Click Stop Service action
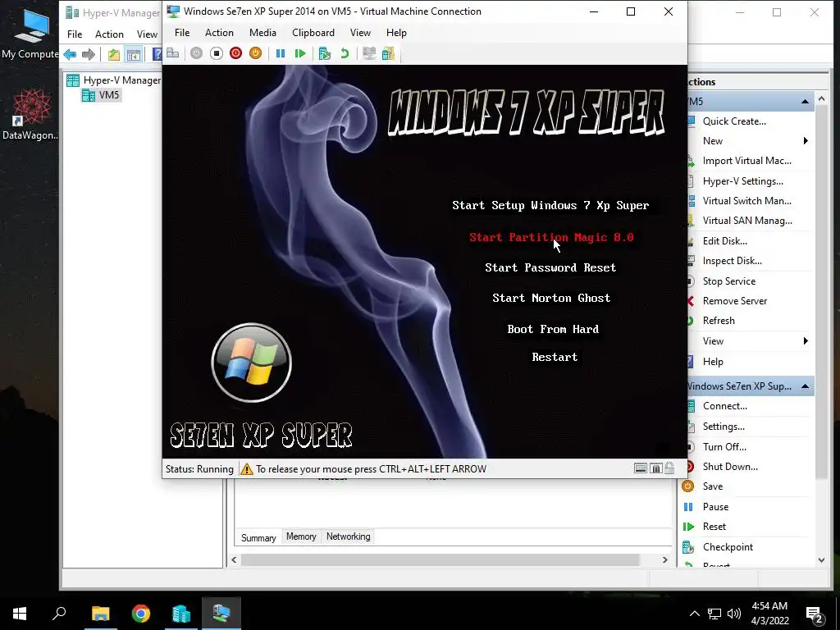Screen dimensions: 840x630 pos(729,281)
